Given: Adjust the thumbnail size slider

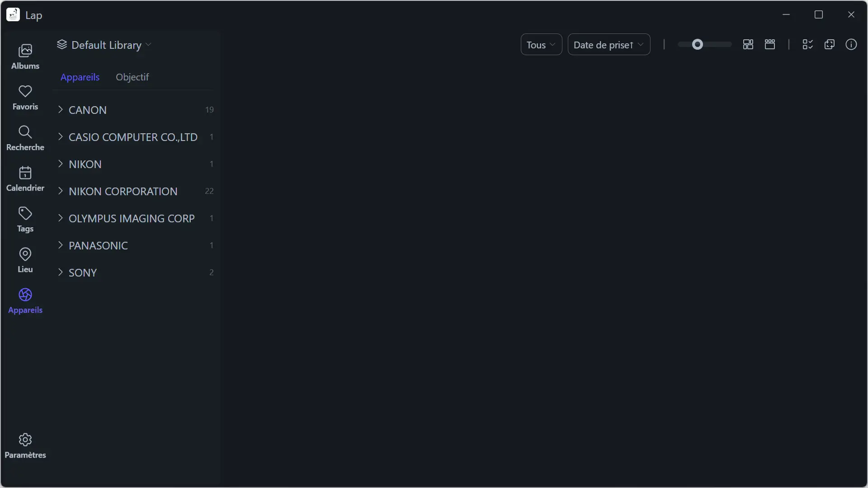Looking at the screenshot, I should (x=704, y=44).
